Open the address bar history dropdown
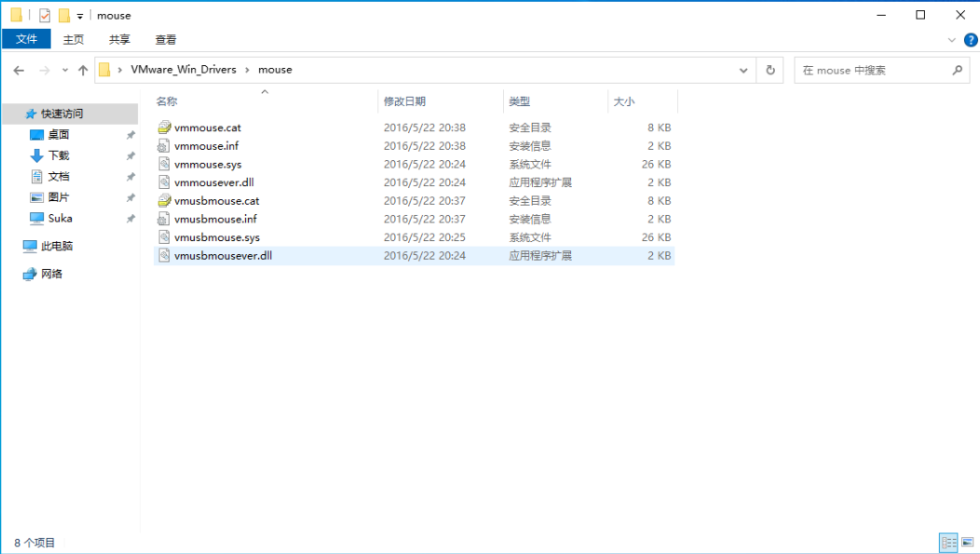Viewport: 980px width, 554px height. tap(743, 70)
